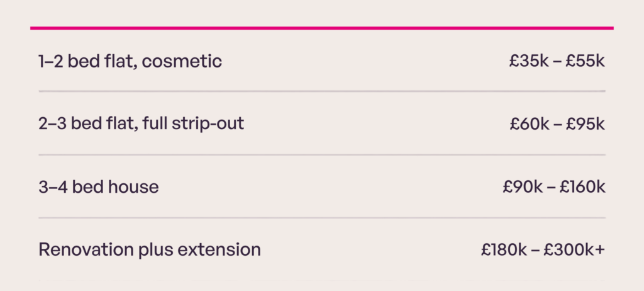
Task: Click the "1–2 bed flat, cosmetic" label
Action: click(130, 62)
